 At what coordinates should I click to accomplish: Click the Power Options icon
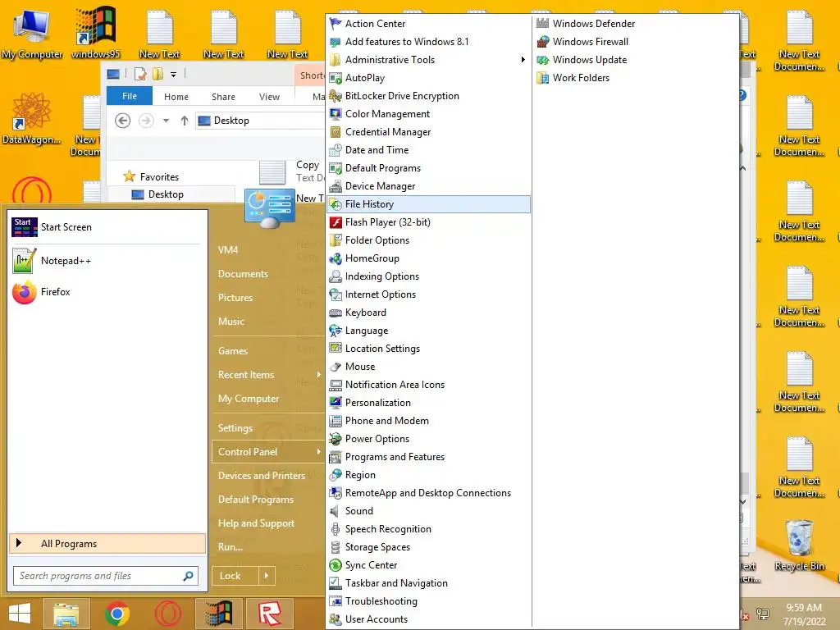click(x=336, y=439)
